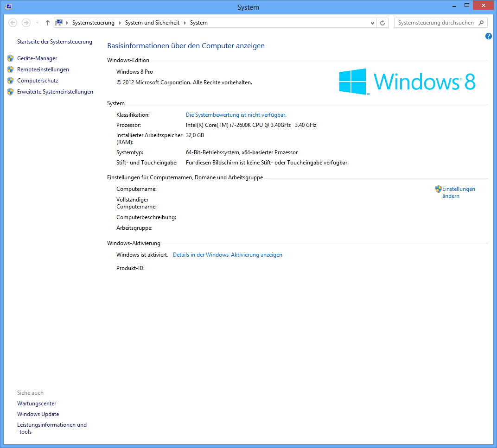
Task: Refresh the System page
Action: coord(382,23)
